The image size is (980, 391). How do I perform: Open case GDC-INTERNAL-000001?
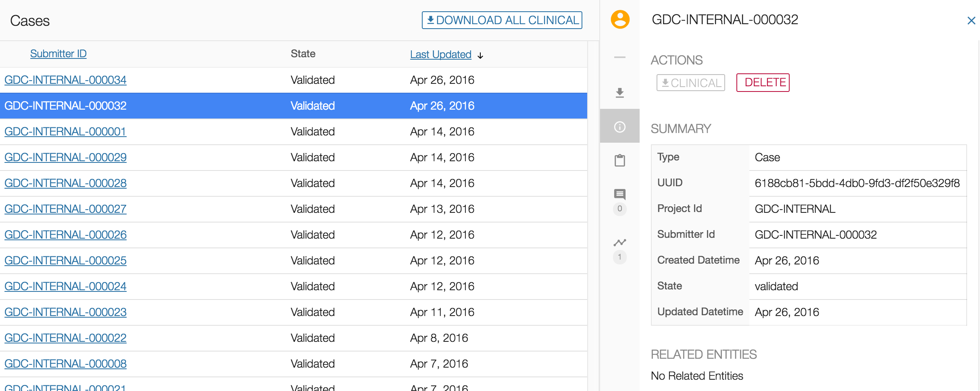[x=65, y=131]
